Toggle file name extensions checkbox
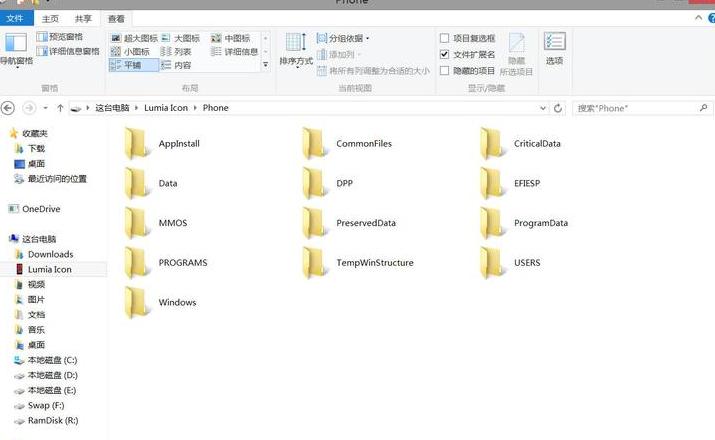 point(467,54)
